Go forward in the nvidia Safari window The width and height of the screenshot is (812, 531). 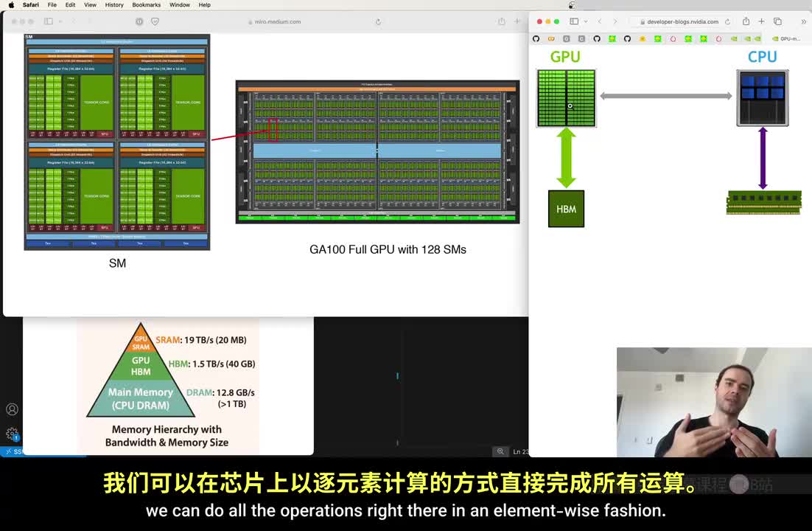pyautogui.click(x=615, y=21)
